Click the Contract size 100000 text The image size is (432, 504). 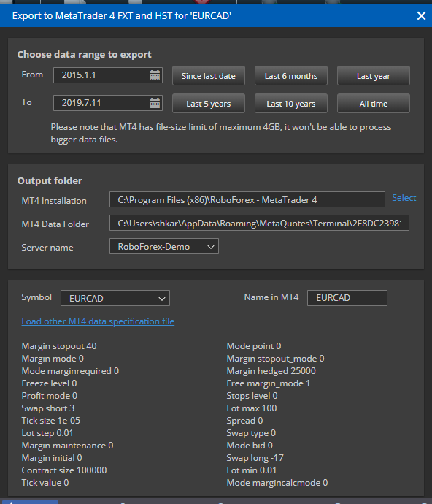point(64,470)
